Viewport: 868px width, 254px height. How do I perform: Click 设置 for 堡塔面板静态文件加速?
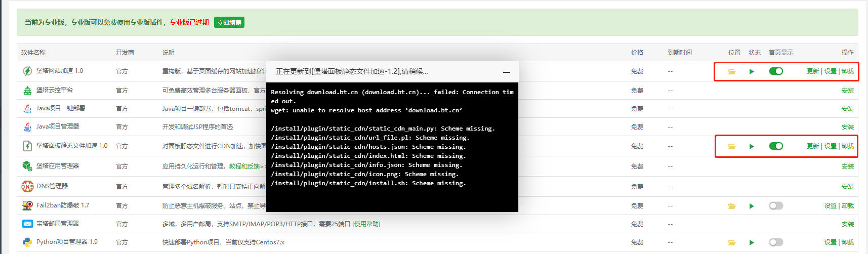[x=831, y=146]
